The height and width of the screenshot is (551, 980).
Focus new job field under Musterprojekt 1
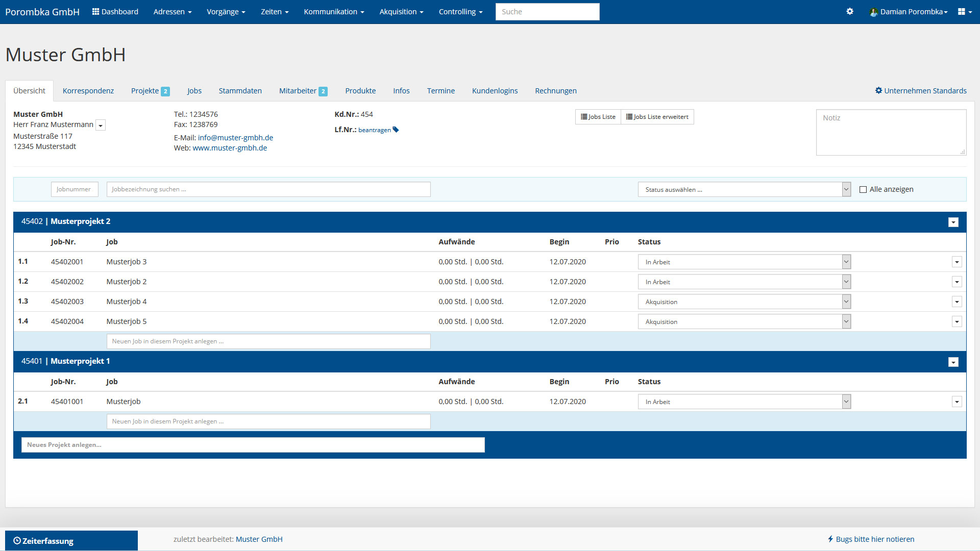pos(268,421)
